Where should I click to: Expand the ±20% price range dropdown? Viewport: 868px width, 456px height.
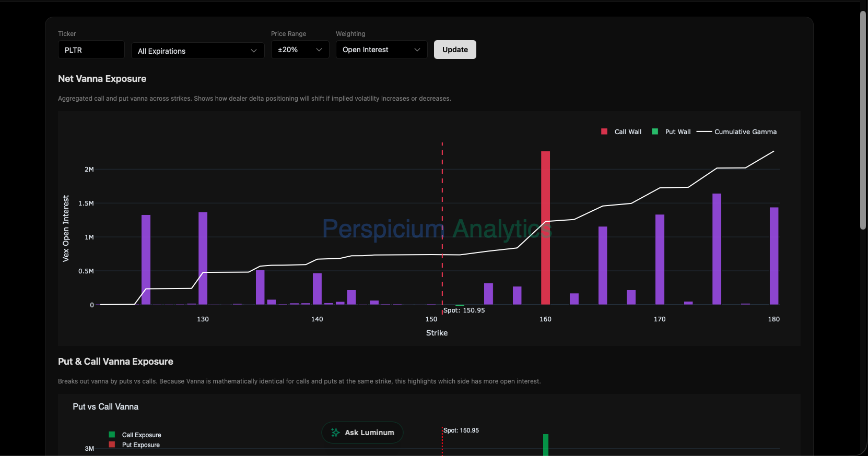pyautogui.click(x=300, y=50)
